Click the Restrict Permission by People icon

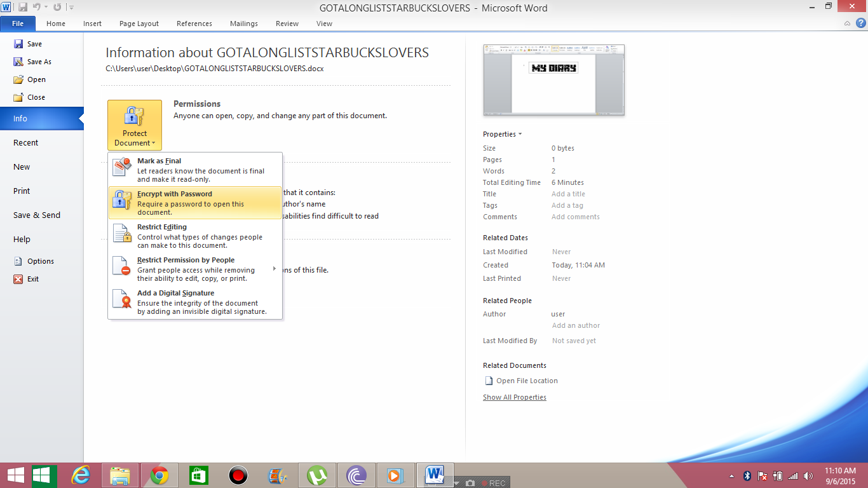click(x=122, y=266)
